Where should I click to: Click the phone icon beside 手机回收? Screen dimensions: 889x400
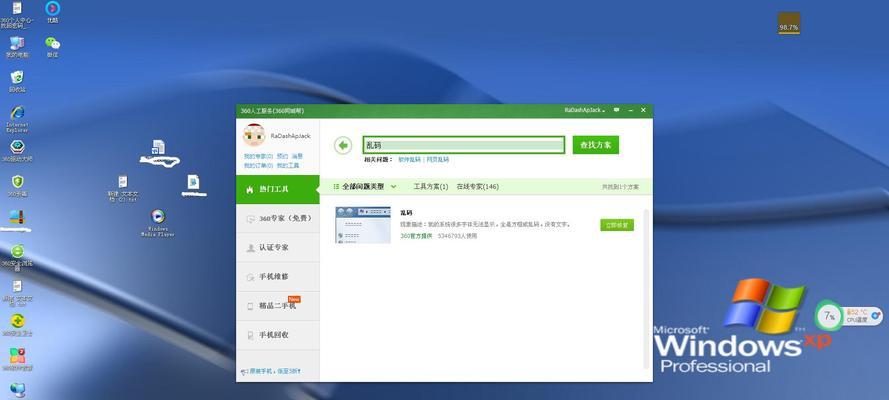[250, 335]
